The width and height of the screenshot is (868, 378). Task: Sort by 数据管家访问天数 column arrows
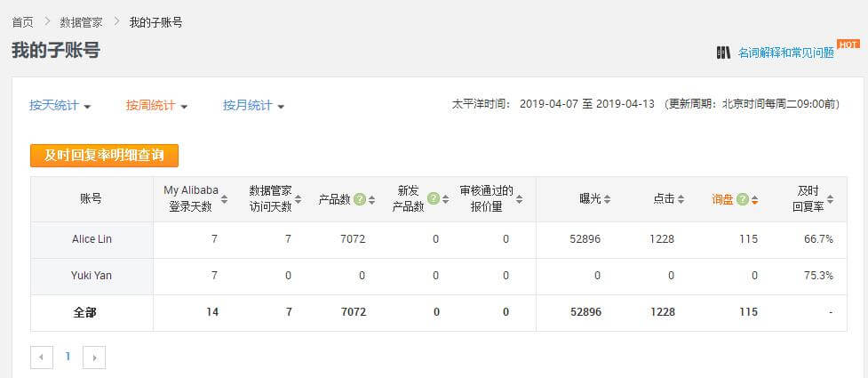299,199
